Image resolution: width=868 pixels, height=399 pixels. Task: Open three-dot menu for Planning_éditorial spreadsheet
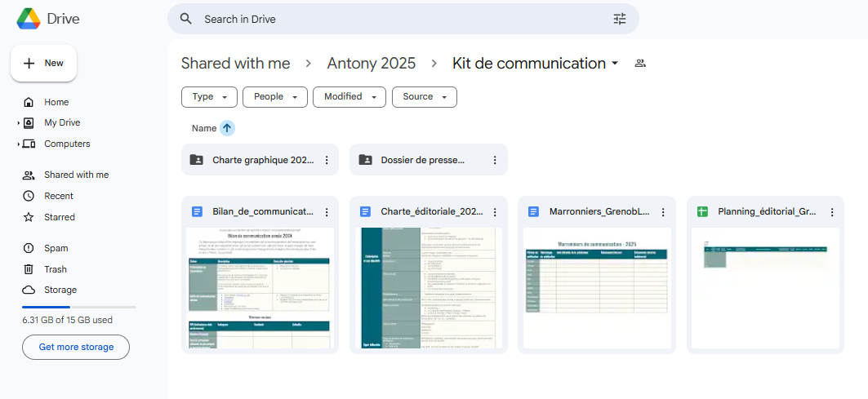tap(832, 212)
